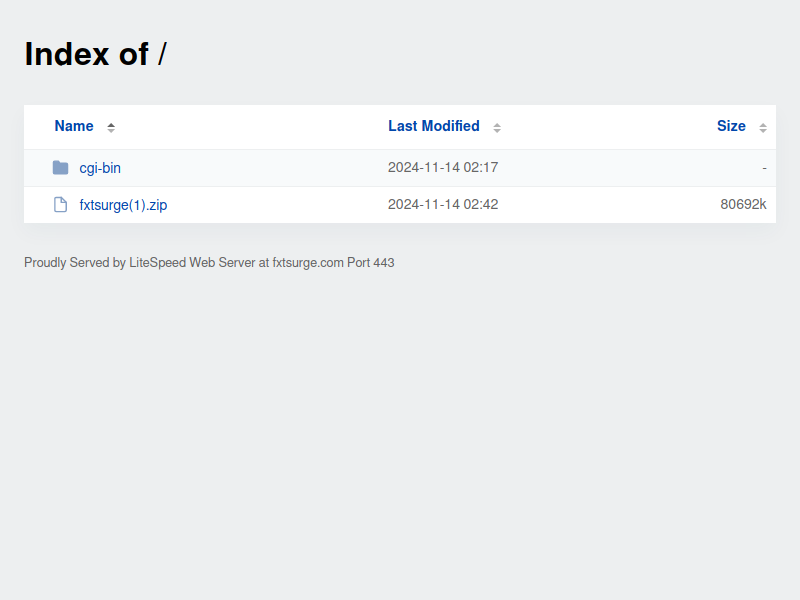This screenshot has width=800, height=600.
Task: Click the 'Port 443' text in footer
Action: tap(371, 263)
